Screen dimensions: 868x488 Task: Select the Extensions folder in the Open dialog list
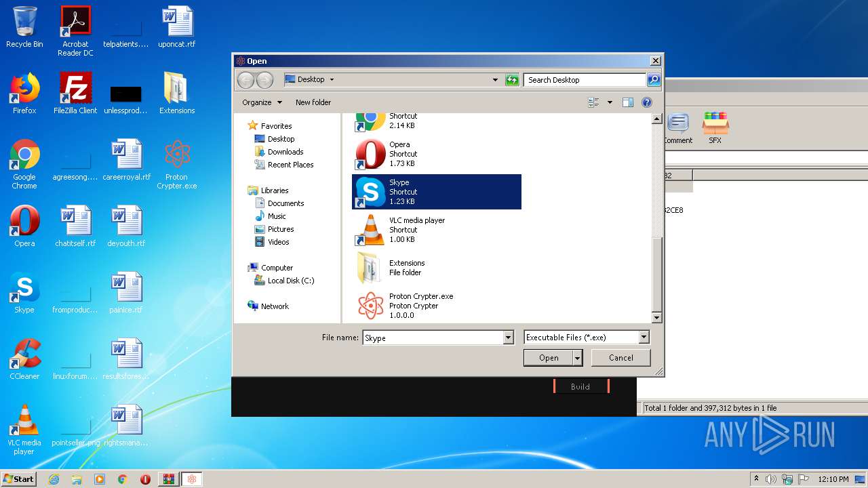point(437,268)
